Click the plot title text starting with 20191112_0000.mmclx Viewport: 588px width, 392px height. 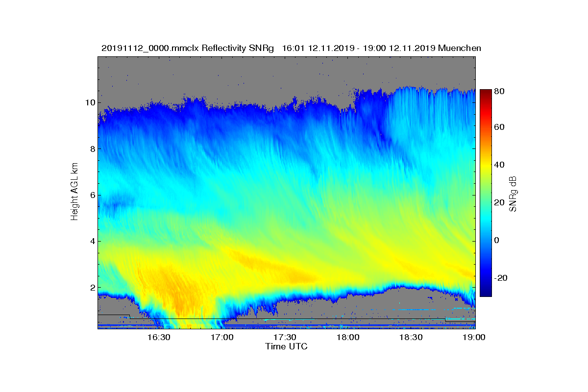[x=291, y=48]
